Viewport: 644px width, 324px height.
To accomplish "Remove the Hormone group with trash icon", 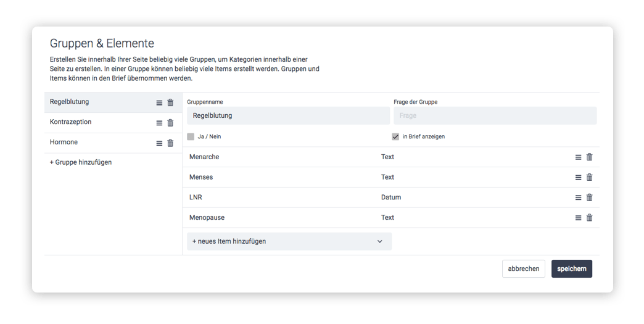I will coord(170,143).
